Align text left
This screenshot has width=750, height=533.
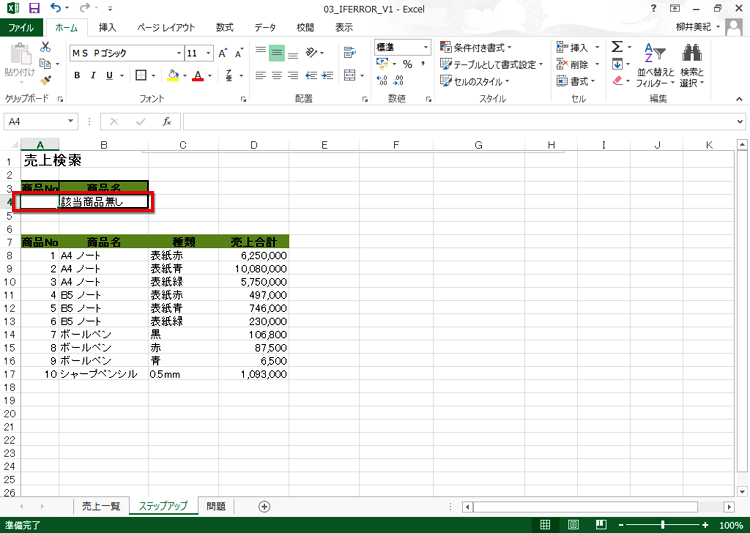[261, 76]
